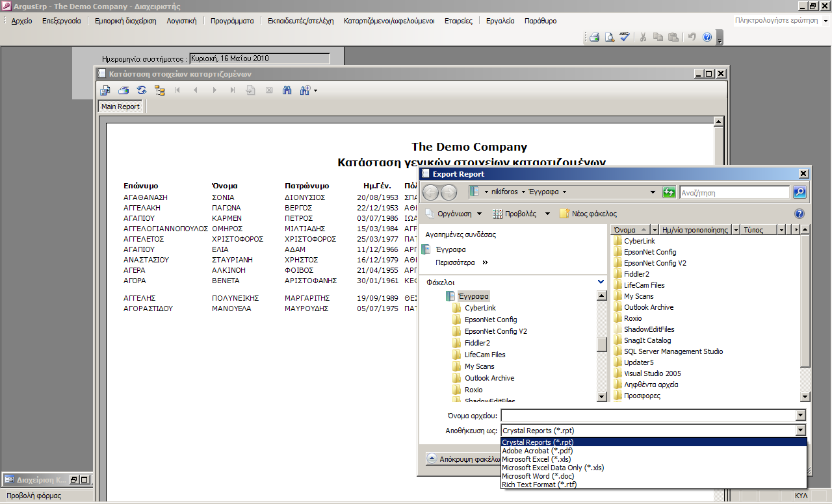The width and height of the screenshot is (832, 504).
Task: Click the blue search button in Export dialog
Action: tap(799, 192)
